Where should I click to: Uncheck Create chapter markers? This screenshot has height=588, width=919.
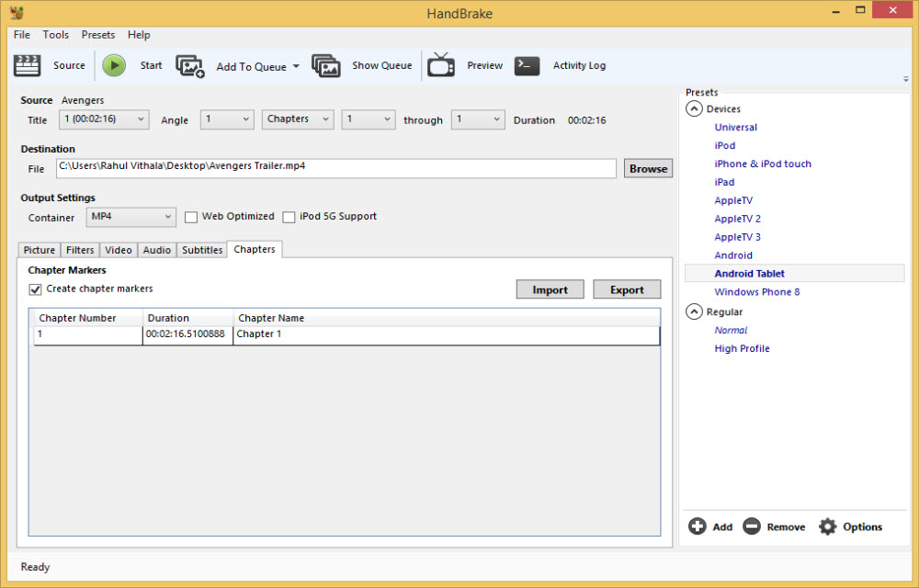(35, 288)
